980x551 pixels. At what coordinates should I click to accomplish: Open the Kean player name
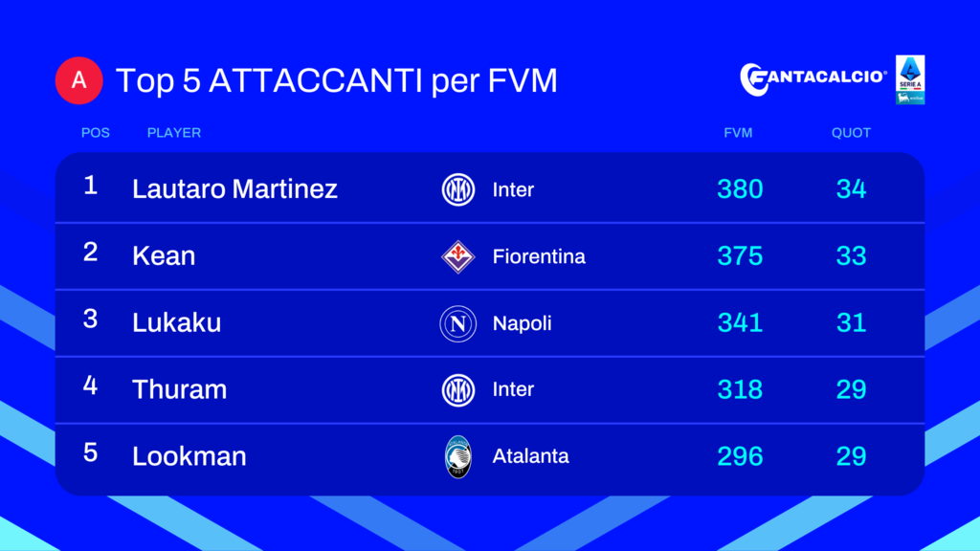164,256
